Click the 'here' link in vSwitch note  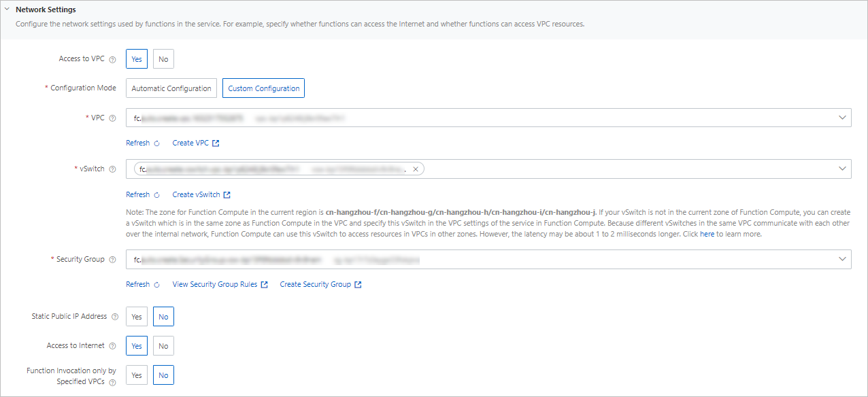(707, 234)
